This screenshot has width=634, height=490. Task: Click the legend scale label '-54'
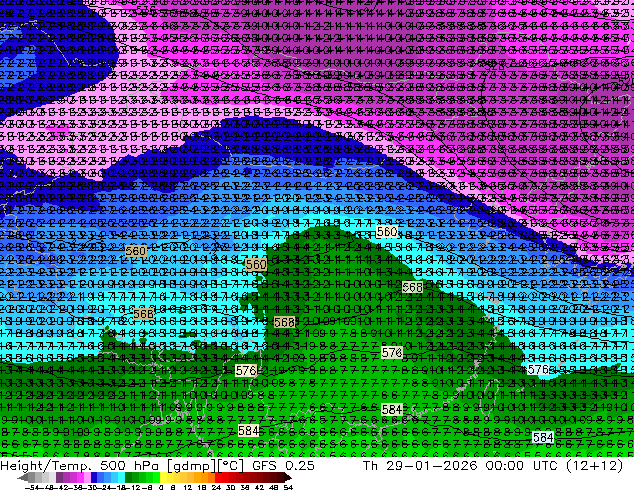[32, 488]
